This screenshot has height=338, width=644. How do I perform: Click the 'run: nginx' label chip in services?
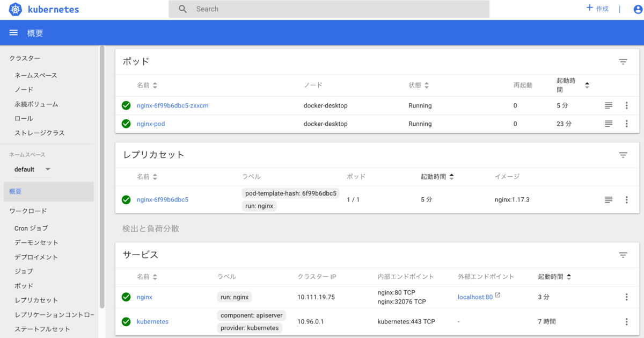[234, 297]
